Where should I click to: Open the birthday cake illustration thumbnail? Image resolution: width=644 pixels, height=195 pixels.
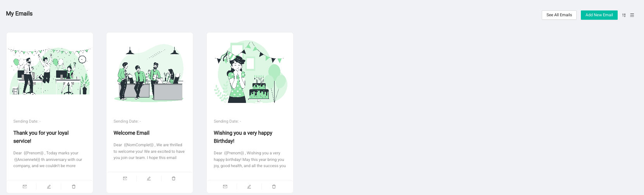click(x=250, y=72)
